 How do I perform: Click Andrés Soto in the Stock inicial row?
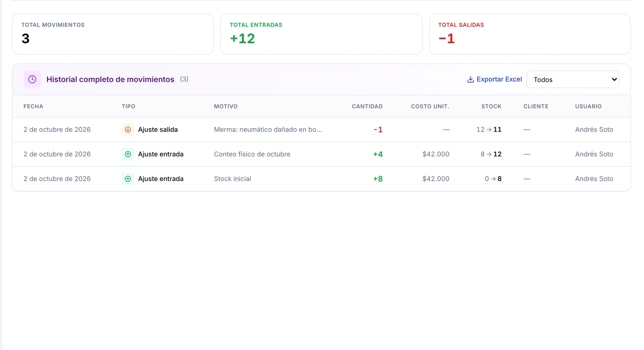[x=594, y=179]
